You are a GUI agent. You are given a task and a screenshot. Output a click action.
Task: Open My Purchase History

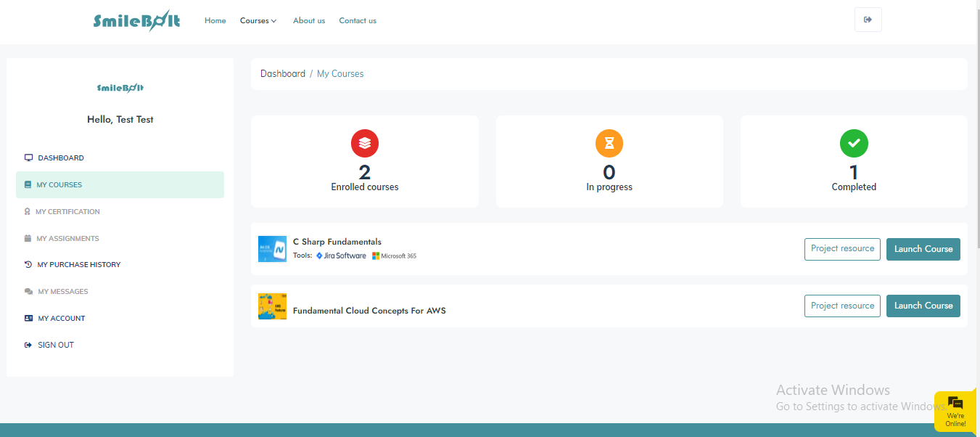pos(78,265)
